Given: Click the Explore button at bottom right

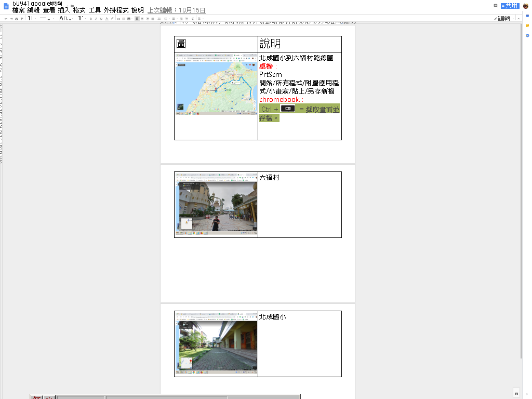Looking at the screenshot, I should tap(516, 394).
